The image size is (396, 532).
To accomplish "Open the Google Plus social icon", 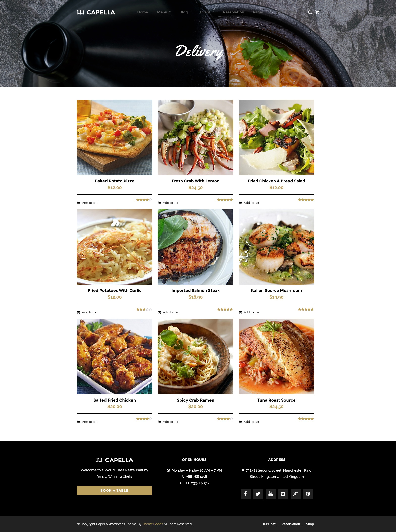I will [295, 494].
